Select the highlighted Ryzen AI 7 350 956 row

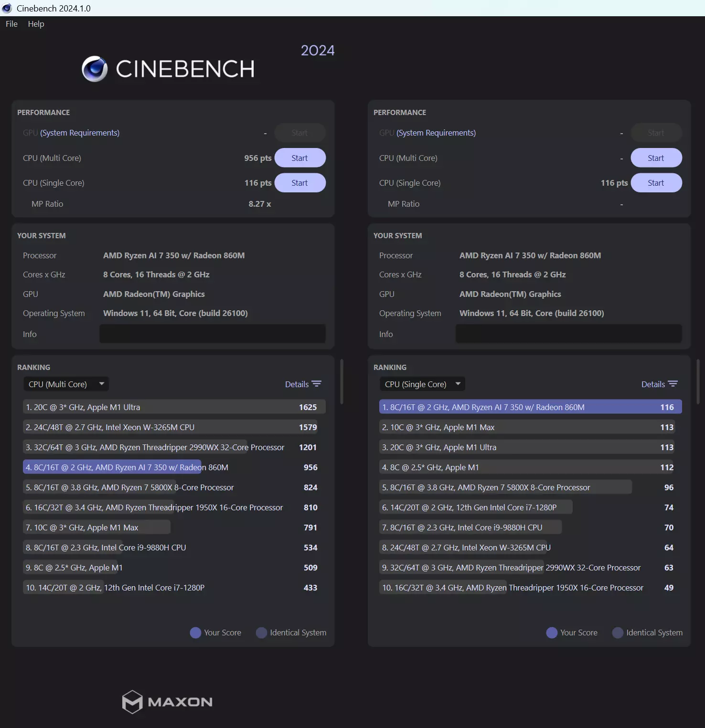point(174,467)
